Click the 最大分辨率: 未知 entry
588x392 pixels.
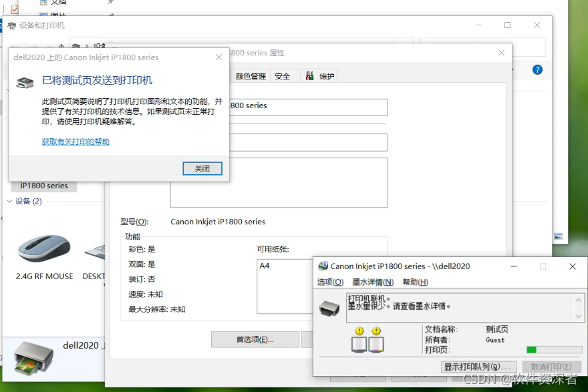[x=157, y=310]
